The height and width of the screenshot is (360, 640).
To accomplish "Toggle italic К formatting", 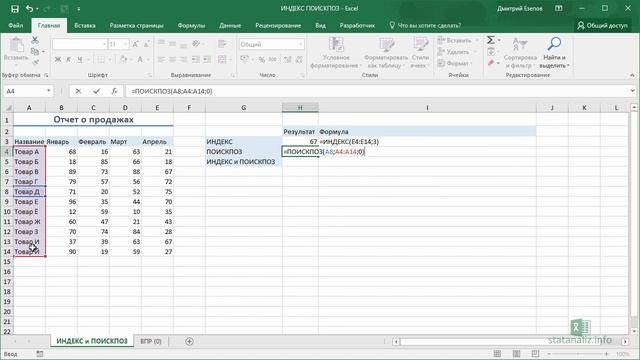I will pyautogui.click(x=69, y=60).
